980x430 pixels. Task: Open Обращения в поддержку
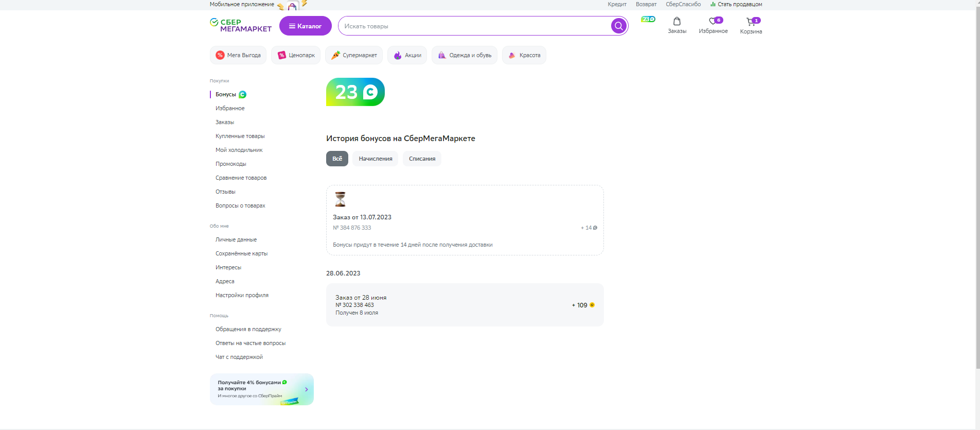[248, 330]
